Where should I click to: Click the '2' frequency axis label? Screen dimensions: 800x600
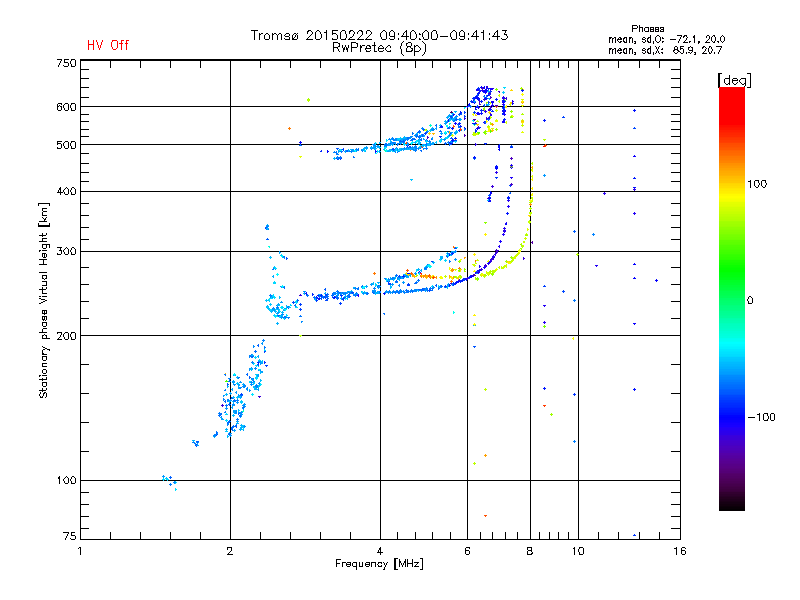pyautogui.click(x=230, y=551)
